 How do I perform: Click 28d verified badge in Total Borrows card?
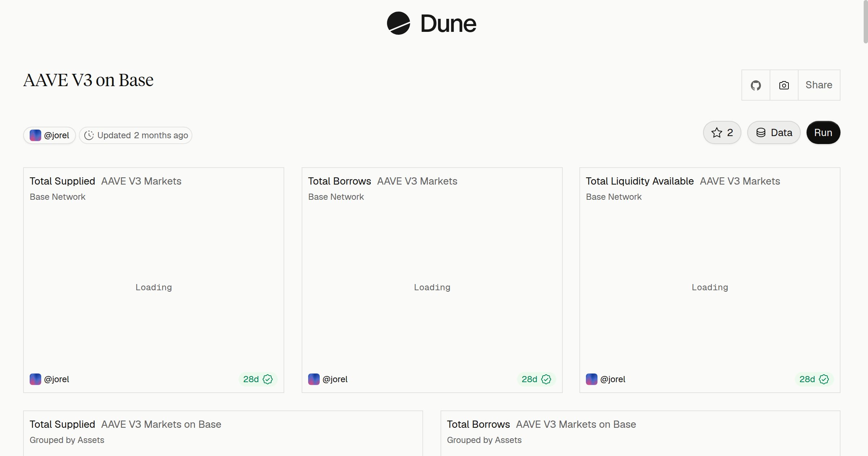536,379
